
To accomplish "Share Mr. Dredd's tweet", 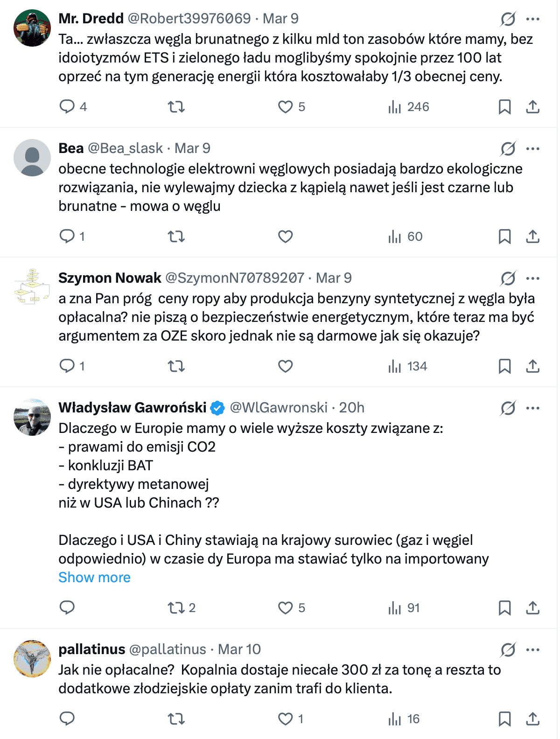I will (x=532, y=107).
